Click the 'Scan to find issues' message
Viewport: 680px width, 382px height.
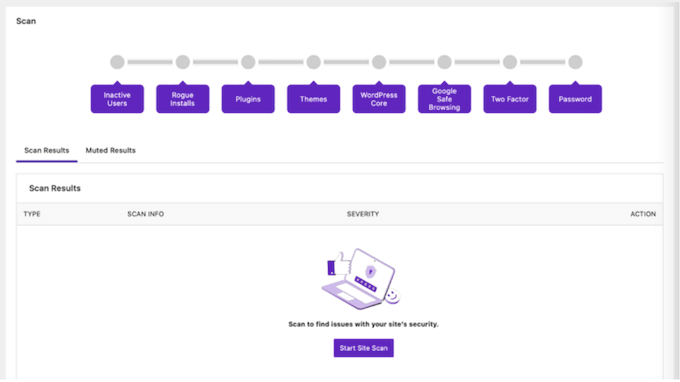click(x=363, y=324)
